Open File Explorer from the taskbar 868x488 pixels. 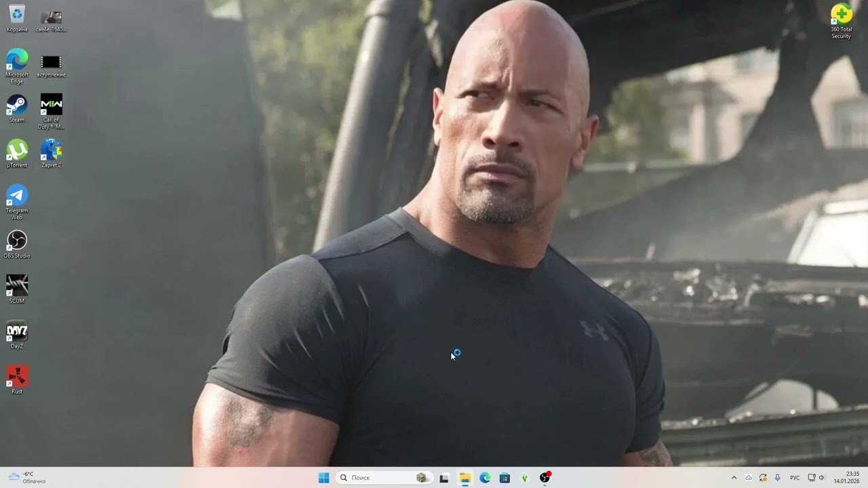click(465, 478)
